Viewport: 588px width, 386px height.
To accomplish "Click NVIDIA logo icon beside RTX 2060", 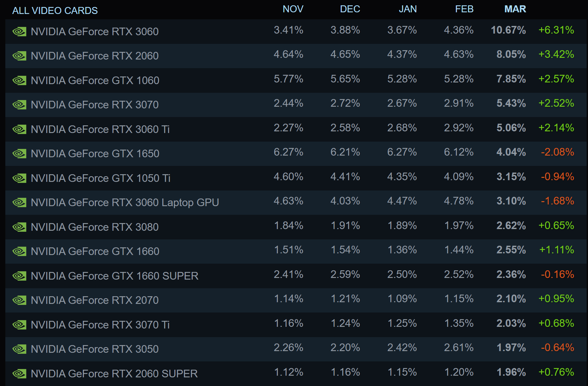I will 19,56.
